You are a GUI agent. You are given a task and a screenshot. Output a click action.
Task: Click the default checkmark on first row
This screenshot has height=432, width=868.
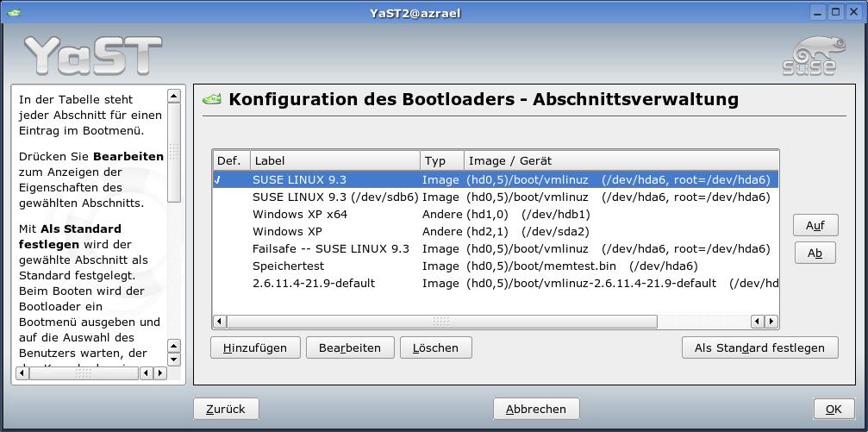click(x=217, y=180)
